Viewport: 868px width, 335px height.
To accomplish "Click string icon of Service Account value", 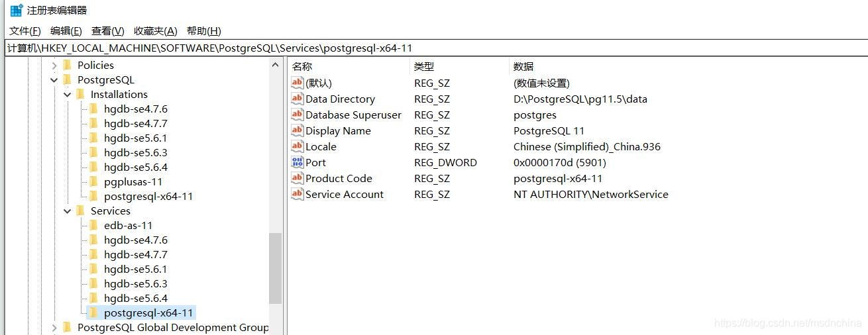I will pyautogui.click(x=298, y=194).
